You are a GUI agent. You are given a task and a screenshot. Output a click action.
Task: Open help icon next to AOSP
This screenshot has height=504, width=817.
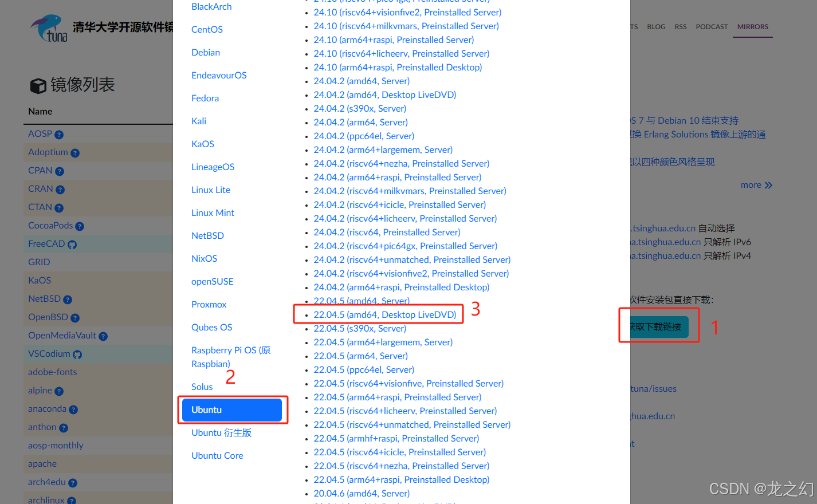(59, 135)
